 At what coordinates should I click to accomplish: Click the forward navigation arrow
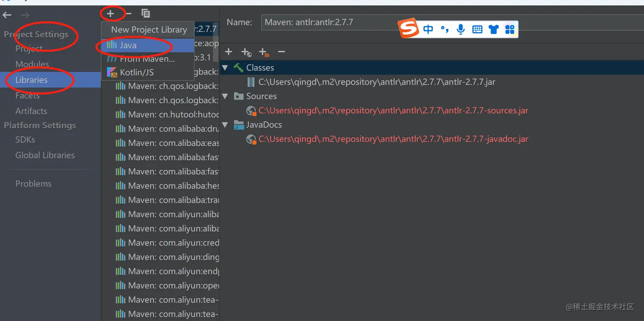click(25, 15)
